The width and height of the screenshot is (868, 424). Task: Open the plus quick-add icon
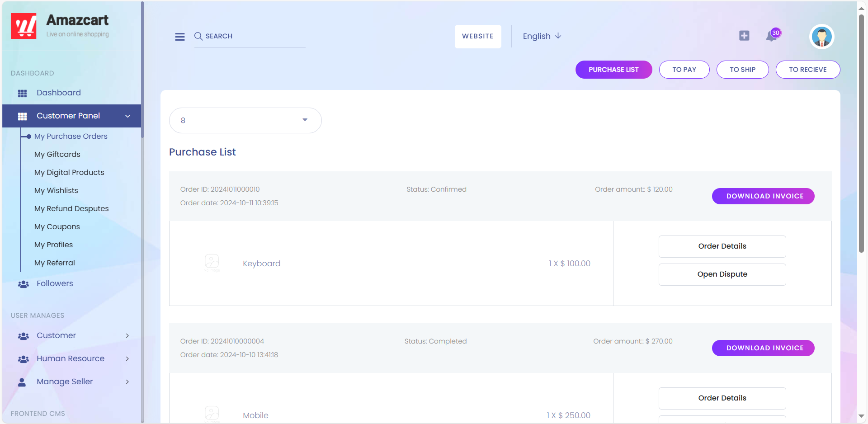point(744,36)
